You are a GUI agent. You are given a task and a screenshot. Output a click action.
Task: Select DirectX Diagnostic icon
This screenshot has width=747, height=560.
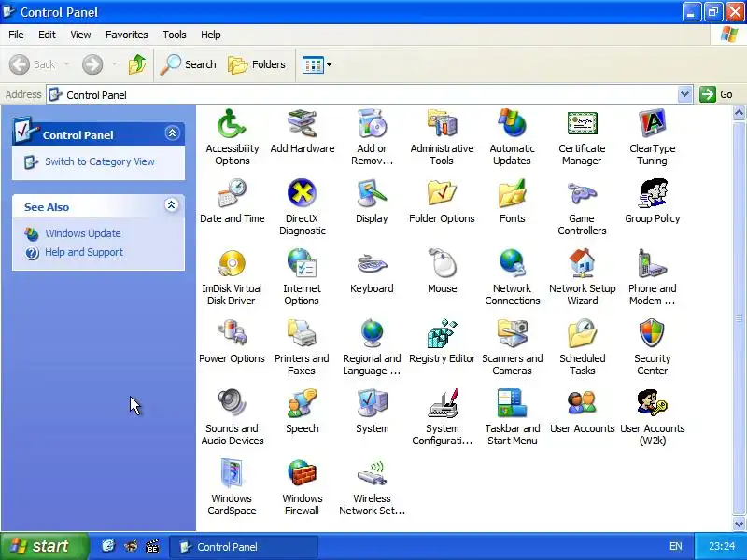coord(302,193)
